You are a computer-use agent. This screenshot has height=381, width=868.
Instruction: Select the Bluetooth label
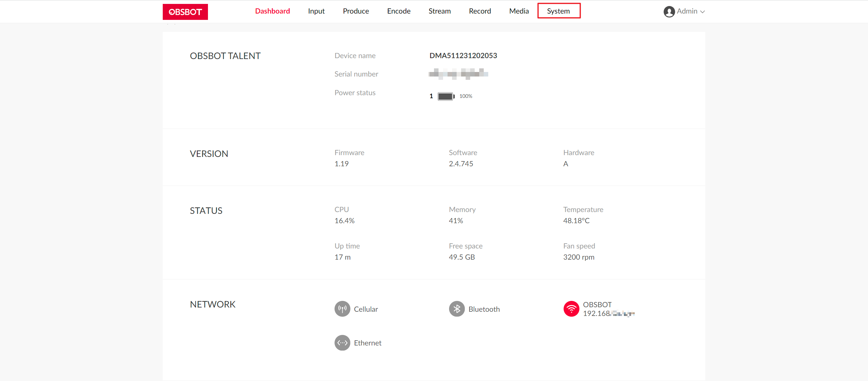pos(484,309)
